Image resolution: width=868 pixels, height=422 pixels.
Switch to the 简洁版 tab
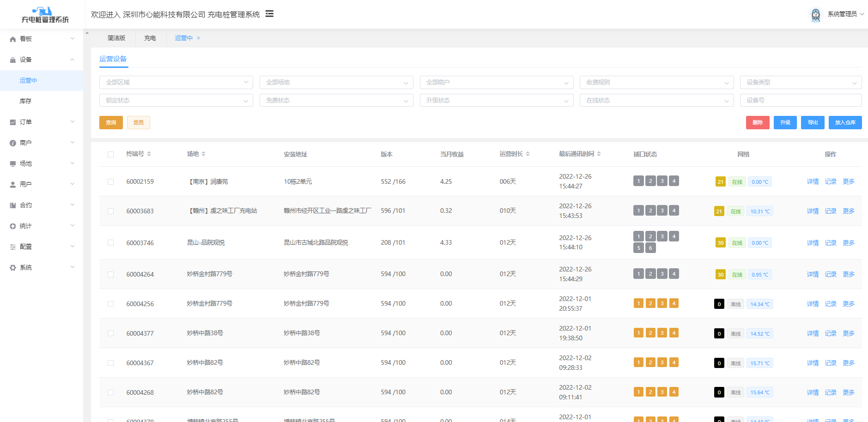pos(116,38)
